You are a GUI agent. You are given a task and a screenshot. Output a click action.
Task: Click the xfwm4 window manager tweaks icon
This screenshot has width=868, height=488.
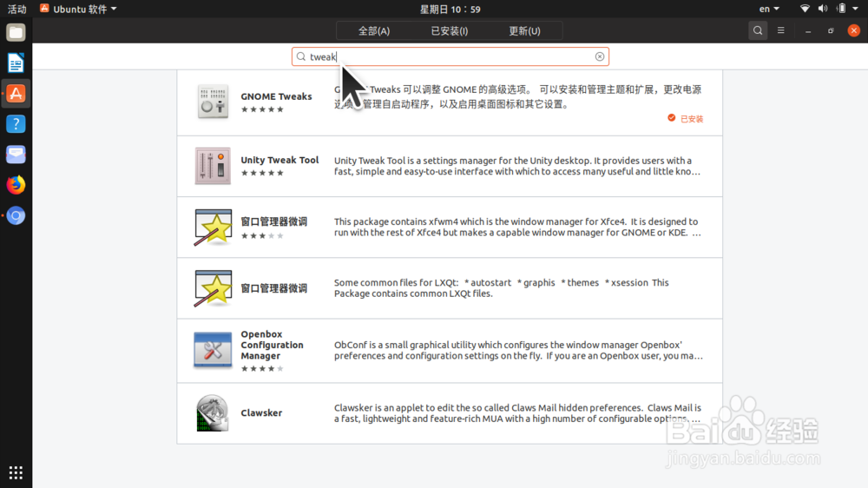tap(213, 228)
